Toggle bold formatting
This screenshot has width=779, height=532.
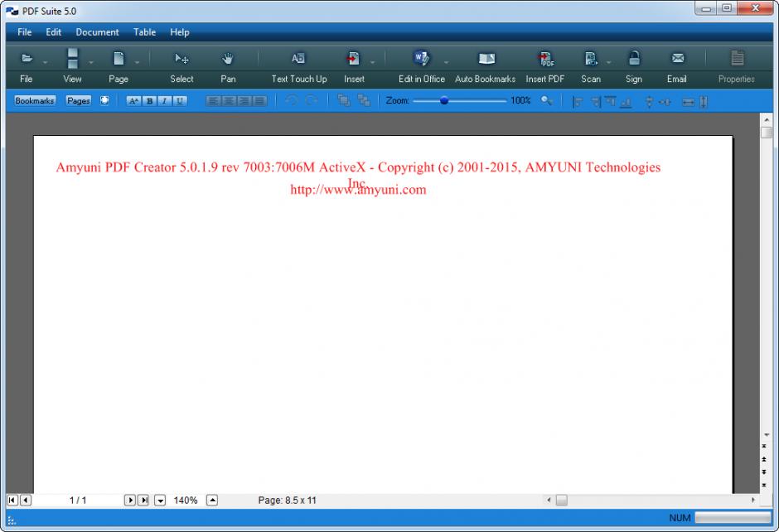pos(149,101)
